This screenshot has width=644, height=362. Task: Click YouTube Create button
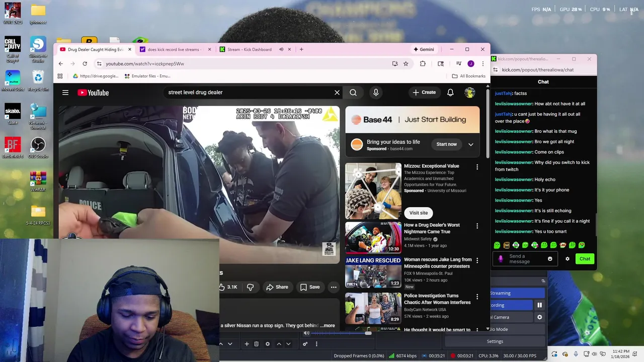click(x=424, y=93)
